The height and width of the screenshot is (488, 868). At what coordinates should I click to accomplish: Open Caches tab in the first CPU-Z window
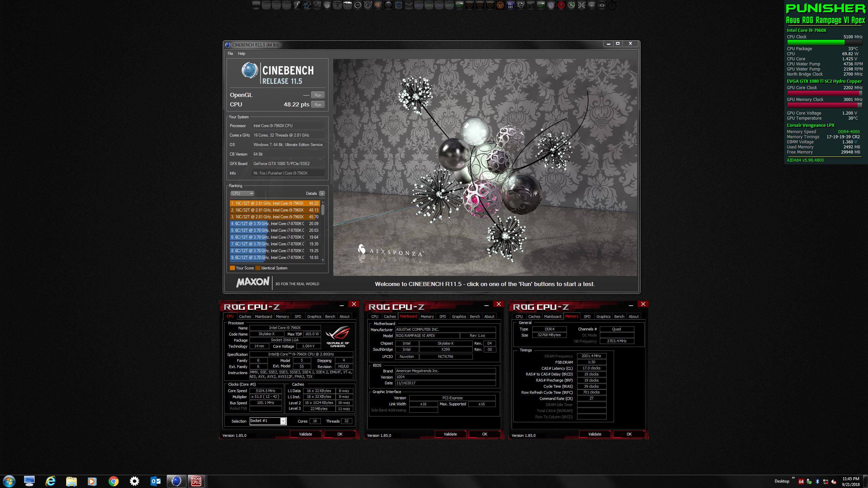[x=245, y=317]
